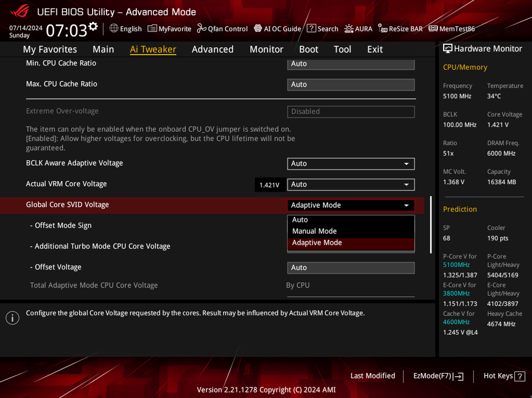Go to the Advanced tab

[x=212, y=49]
